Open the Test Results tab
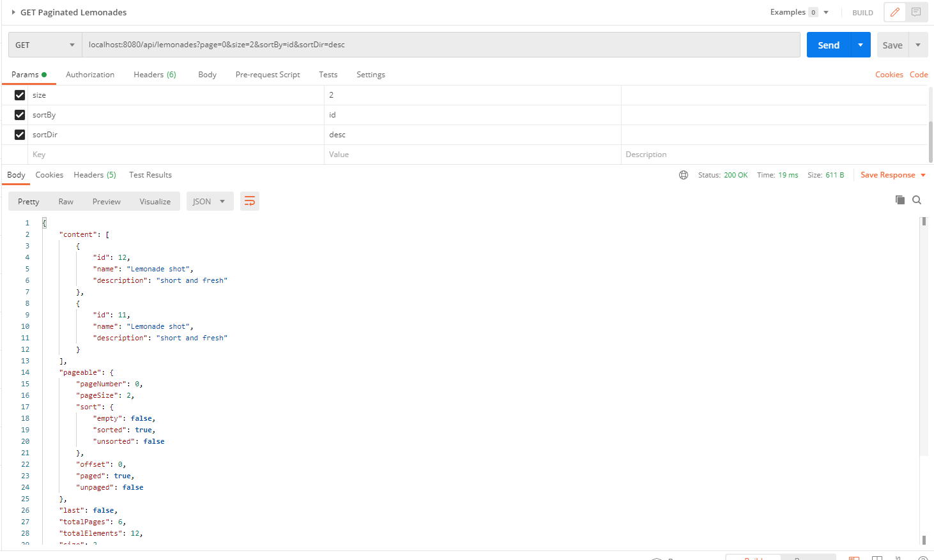934x560 pixels. point(150,175)
